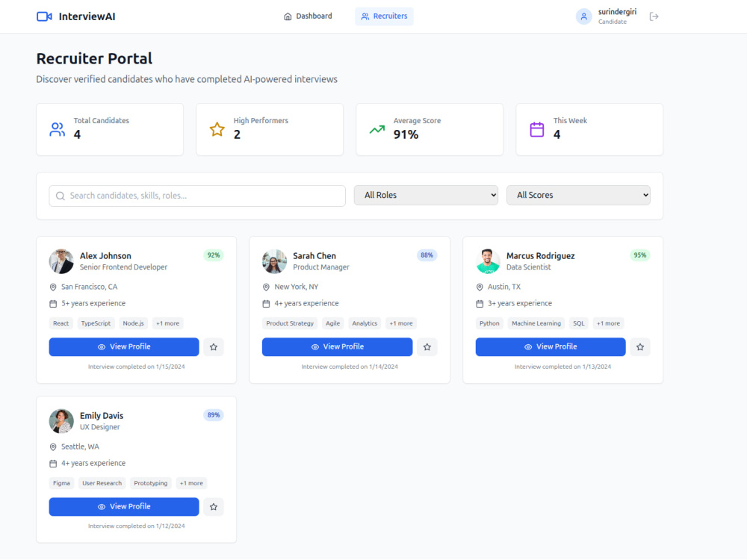The width and height of the screenshot is (747, 560).
Task: Click Emily Davis's profile photo
Action: (x=61, y=421)
